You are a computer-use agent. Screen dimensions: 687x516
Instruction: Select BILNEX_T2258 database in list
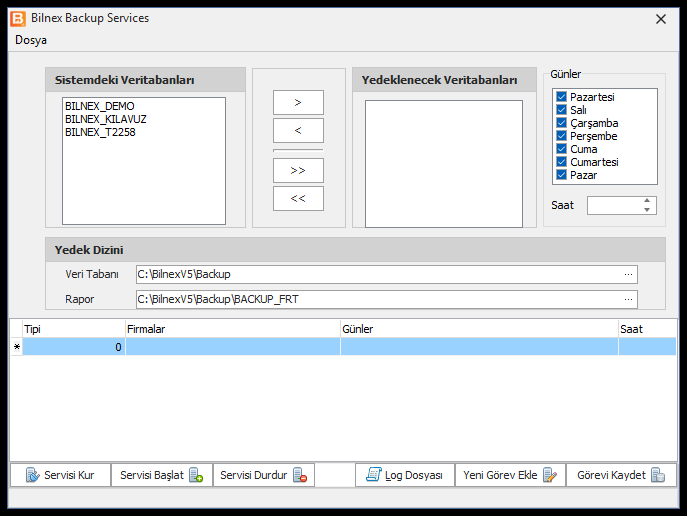100,132
